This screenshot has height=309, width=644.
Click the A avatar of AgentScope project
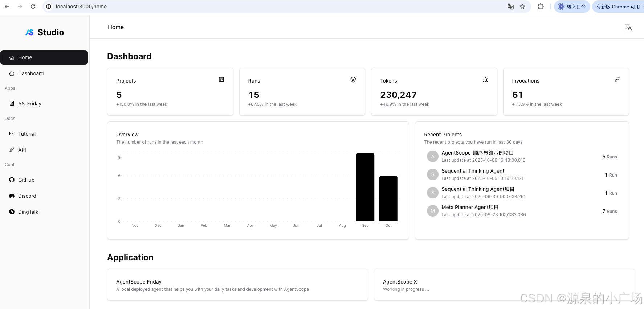coord(433,156)
